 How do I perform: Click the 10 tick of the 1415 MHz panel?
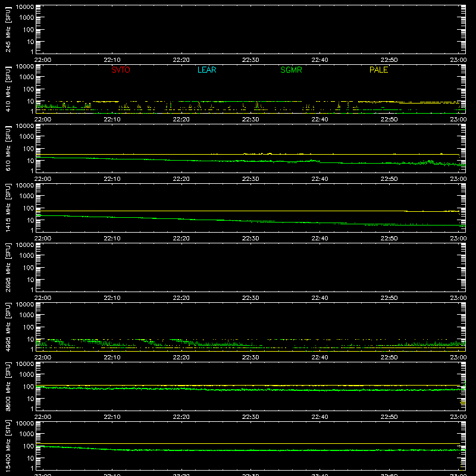point(30,220)
